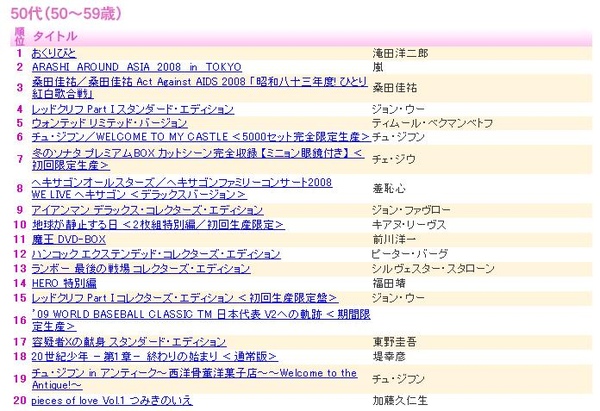Click name ジョン・ファヴロー
Image resolution: width=600 pixels, height=411 pixels.
click(x=411, y=210)
